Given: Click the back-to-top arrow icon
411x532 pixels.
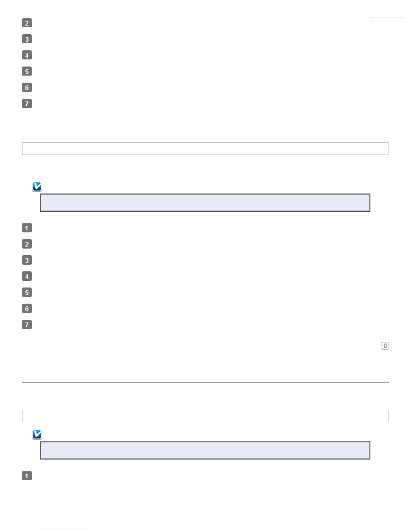Looking at the screenshot, I should tap(385, 346).
